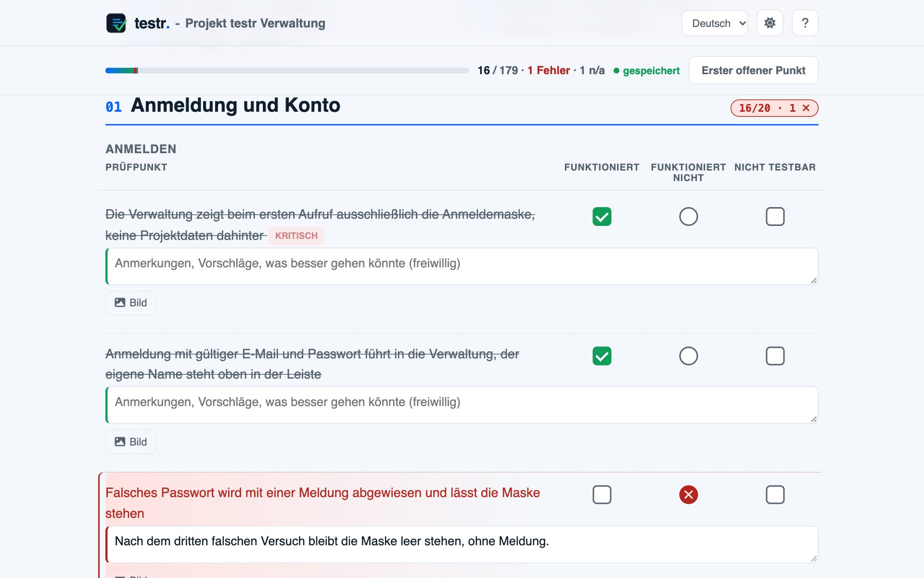
Task: Check Nicht testbar for Falsches Passwort row
Action: (775, 495)
